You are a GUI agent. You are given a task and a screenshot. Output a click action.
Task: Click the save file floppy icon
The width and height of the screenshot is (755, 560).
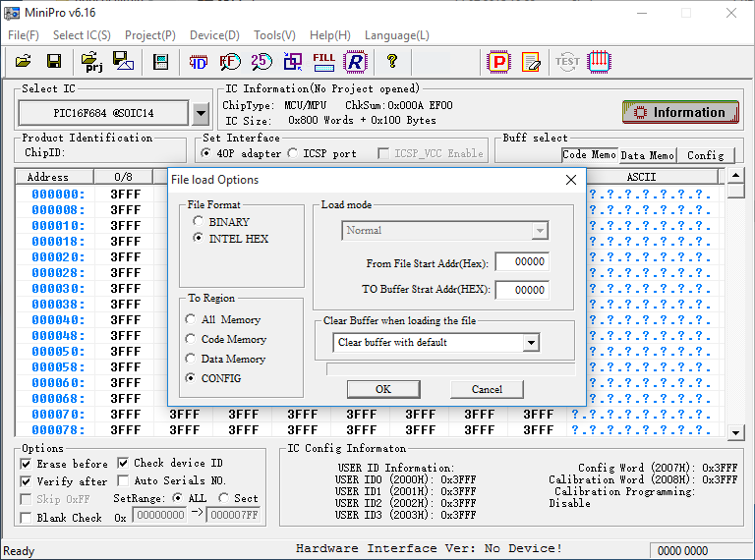click(x=54, y=62)
